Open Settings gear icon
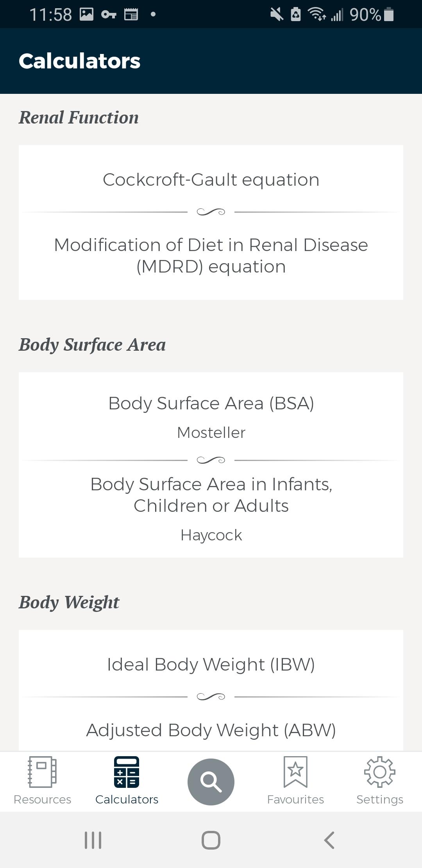This screenshot has width=422, height=868. [379, 772]
